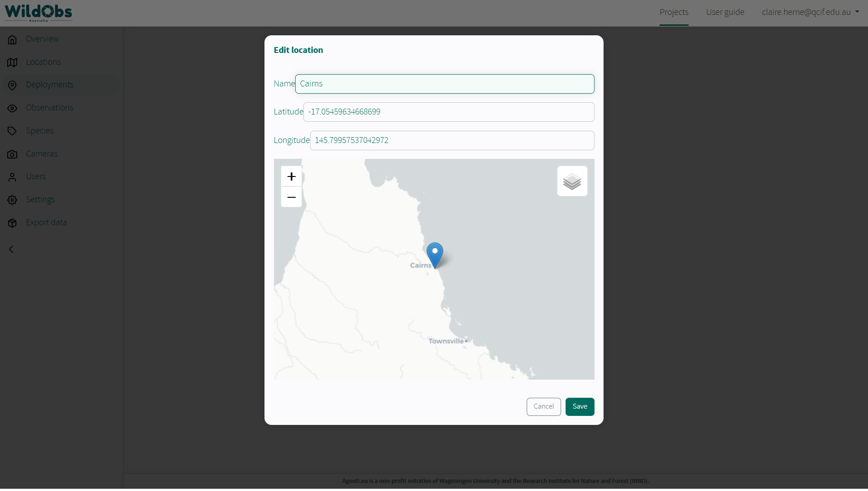Screen dimensions: 868x491
Task: Open the Projects tab
Action: pos(674,12)
